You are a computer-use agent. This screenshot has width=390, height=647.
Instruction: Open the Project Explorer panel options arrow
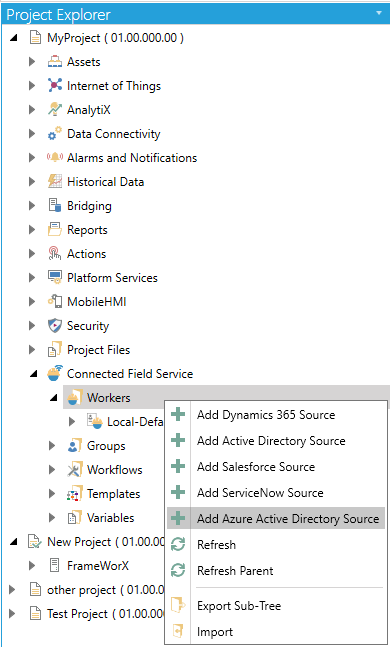(x=379, y=13)
